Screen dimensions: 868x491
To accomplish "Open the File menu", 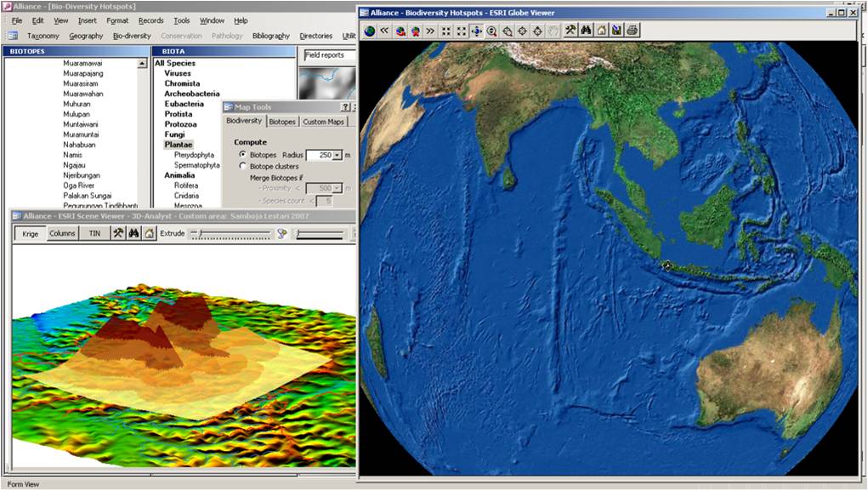I will click(17, 20).
